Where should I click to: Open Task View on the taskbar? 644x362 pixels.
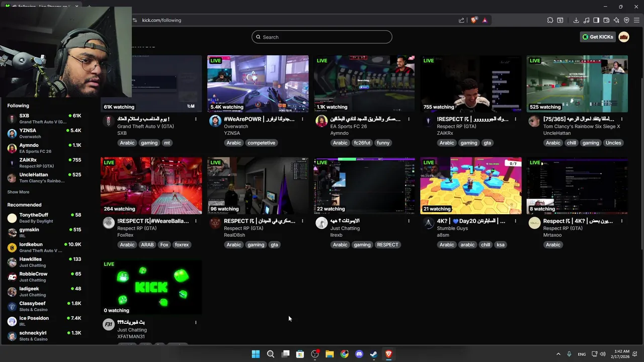pos(285,354)
